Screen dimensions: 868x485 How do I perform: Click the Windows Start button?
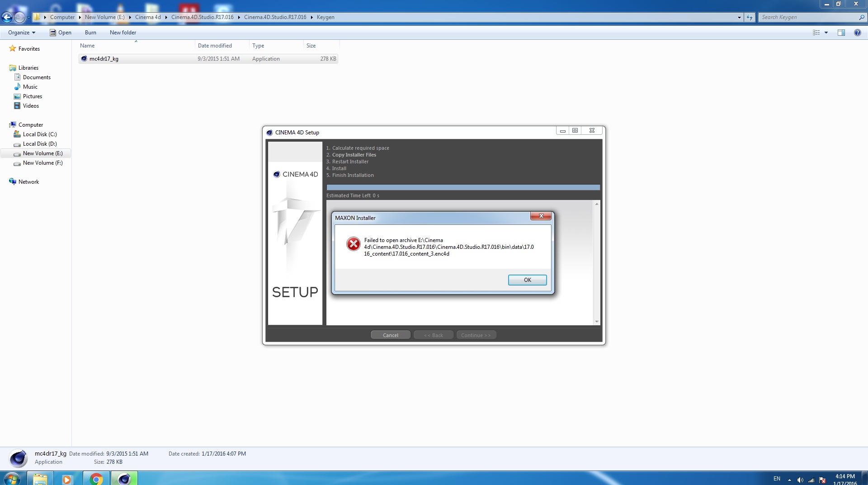coord(12,478)
